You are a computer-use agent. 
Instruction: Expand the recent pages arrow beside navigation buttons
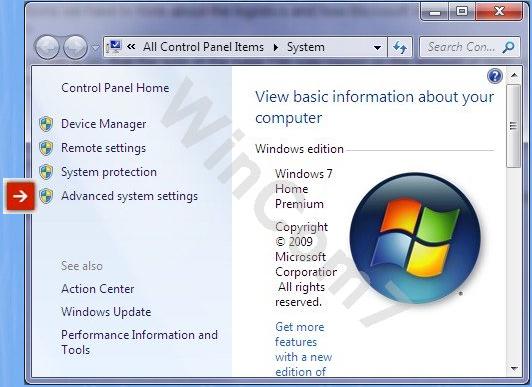point(96,48)
